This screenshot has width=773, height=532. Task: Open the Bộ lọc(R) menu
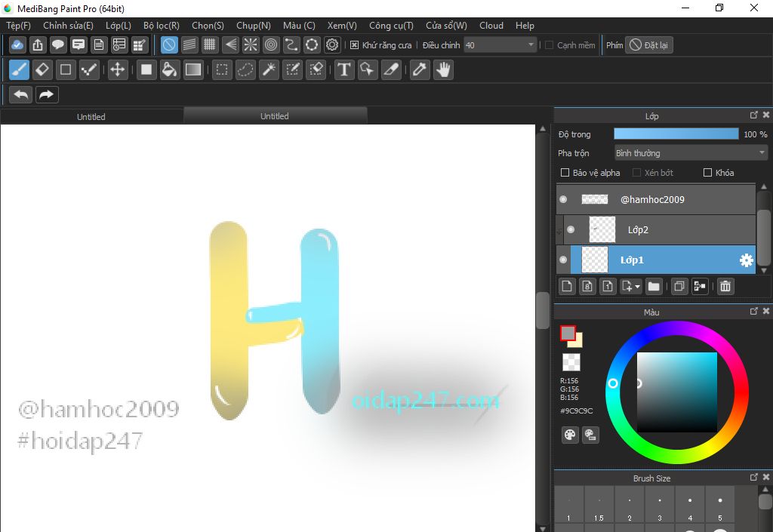(162, 26)
